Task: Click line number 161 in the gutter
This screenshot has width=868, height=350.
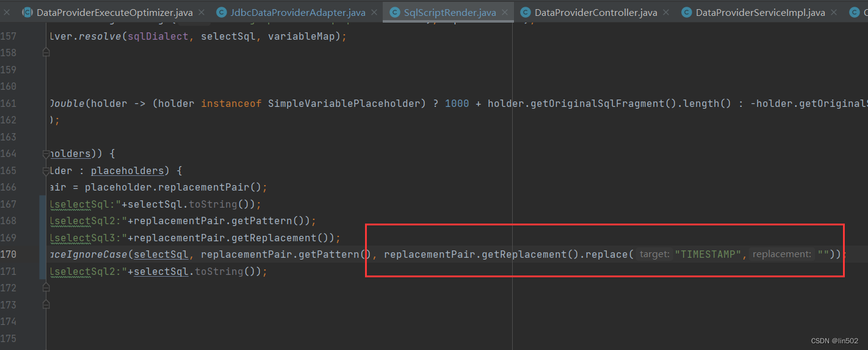Action: pyautogui.click(x=9, y=103)
